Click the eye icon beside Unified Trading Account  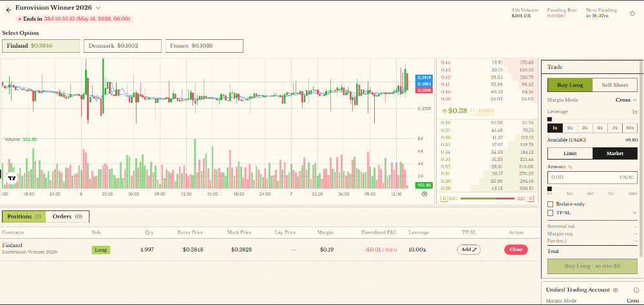click(615, 290)
